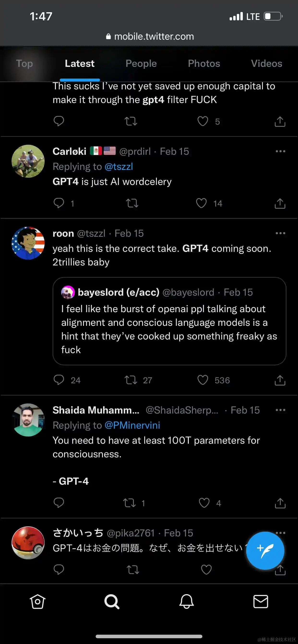Reply to Carløki's wordcelery tweet
The height and width of the screenshot is (644, 298).
click(59, 203)
